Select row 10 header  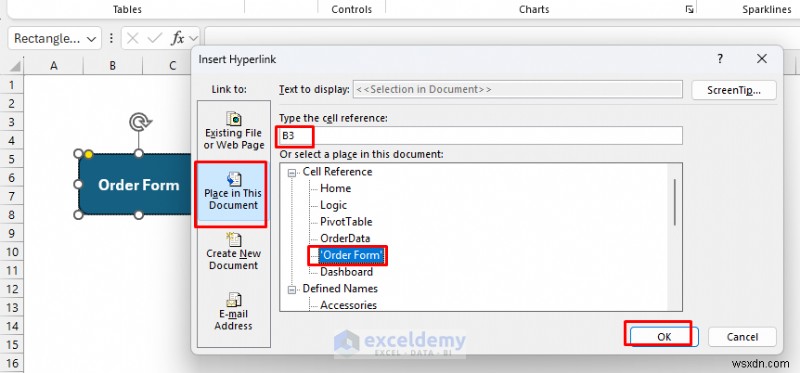[x=11, y=252]
